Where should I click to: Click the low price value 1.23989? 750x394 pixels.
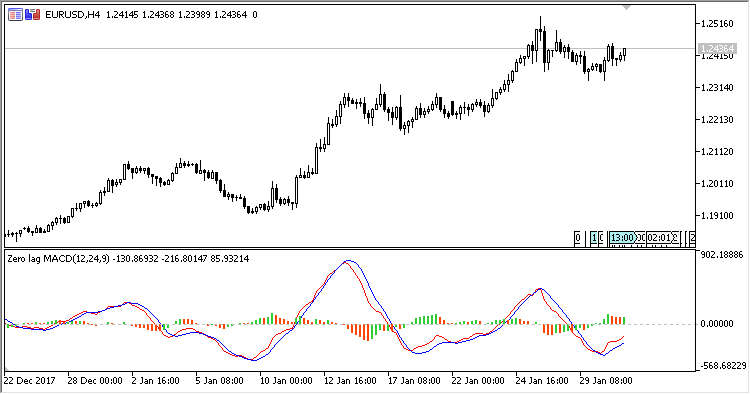194,15
